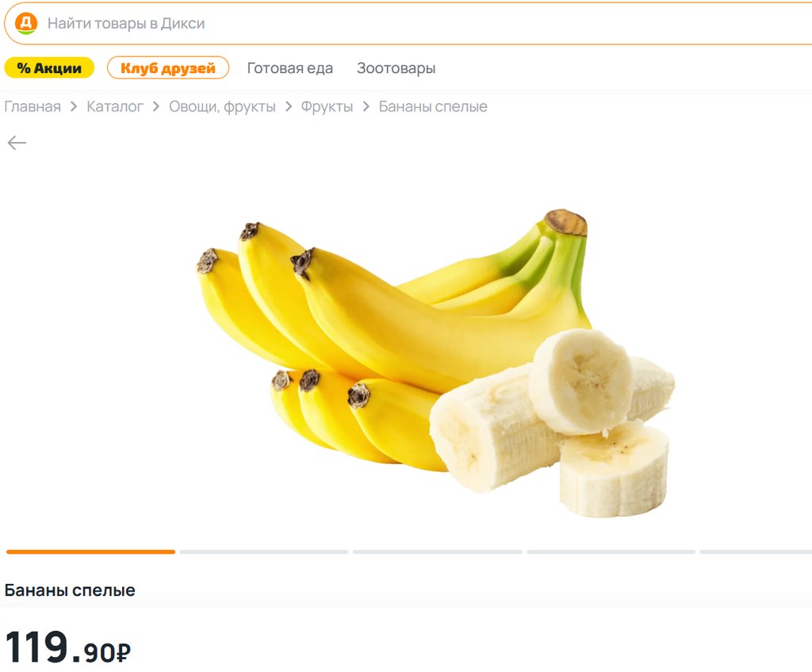Open the Клуб друзей section

(168, 68)
